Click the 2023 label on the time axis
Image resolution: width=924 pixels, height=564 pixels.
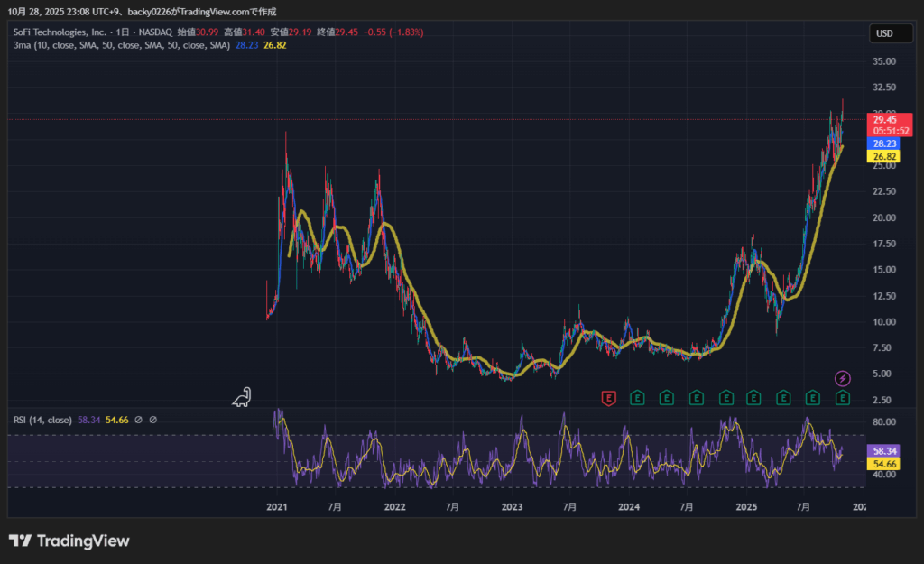click(512, 507)
